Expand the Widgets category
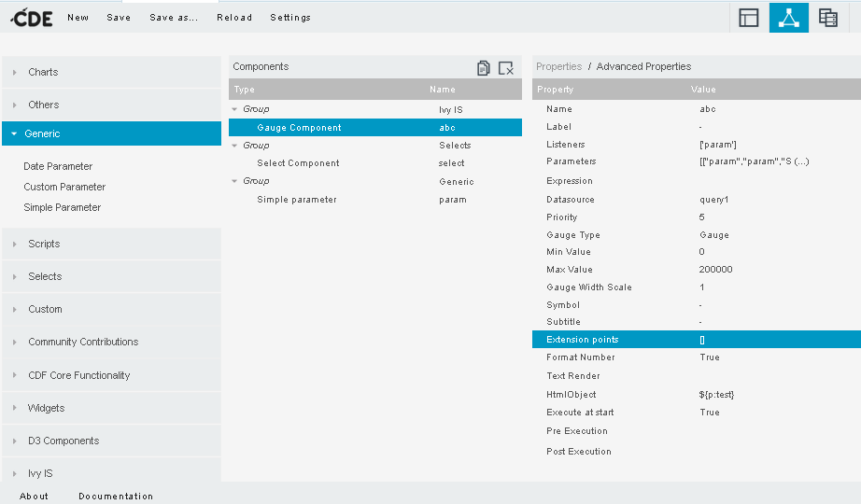Viewport: 861px width, 504px height. 111,408
